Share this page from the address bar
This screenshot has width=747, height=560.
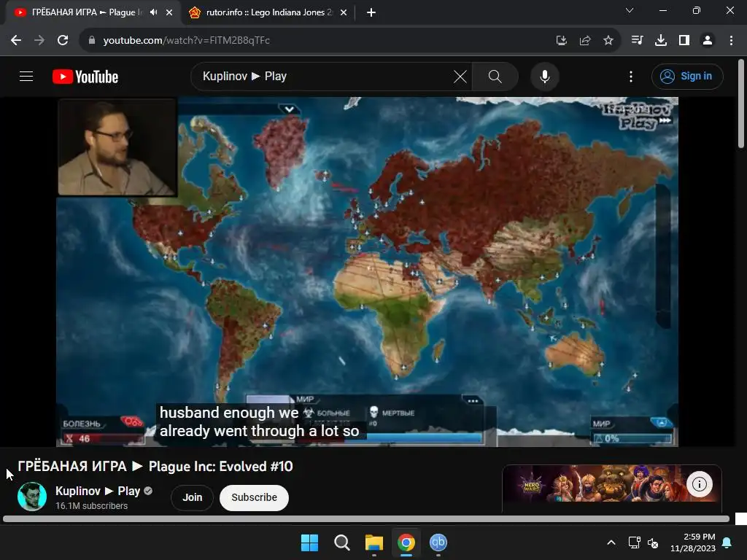click(584, 41)
